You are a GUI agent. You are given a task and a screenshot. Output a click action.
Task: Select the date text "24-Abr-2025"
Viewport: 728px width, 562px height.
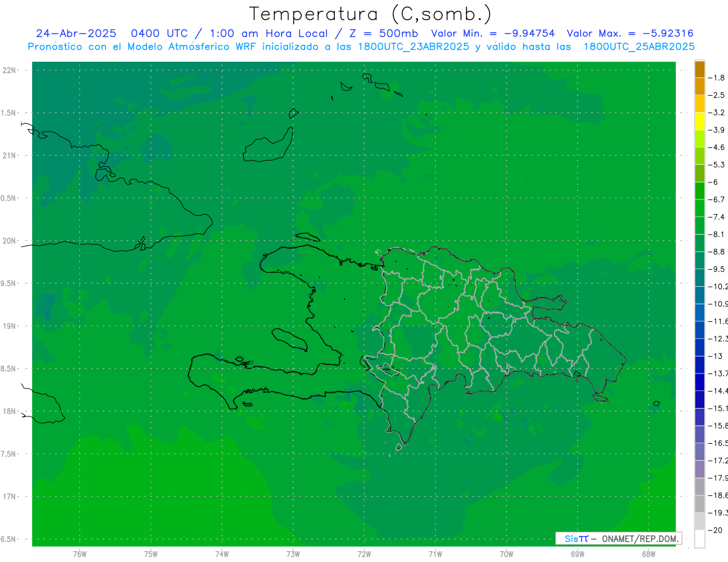pyautogui.click(x=76, y=33)
